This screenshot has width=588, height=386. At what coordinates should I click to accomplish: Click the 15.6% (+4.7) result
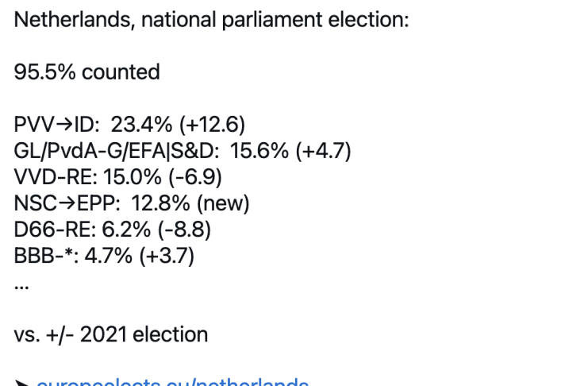pos(290,151)
